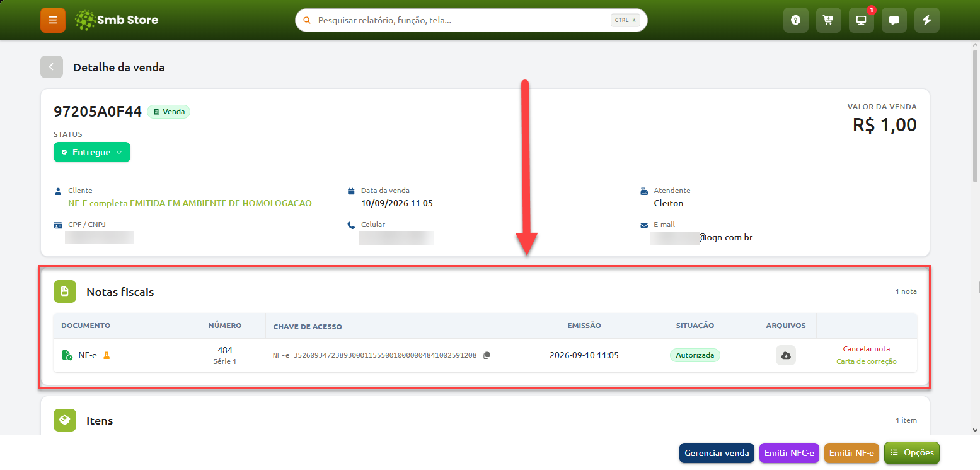980x470 pixels.
Task: Click the Notas fiscais section icon
Action: [x=65, y=291]
